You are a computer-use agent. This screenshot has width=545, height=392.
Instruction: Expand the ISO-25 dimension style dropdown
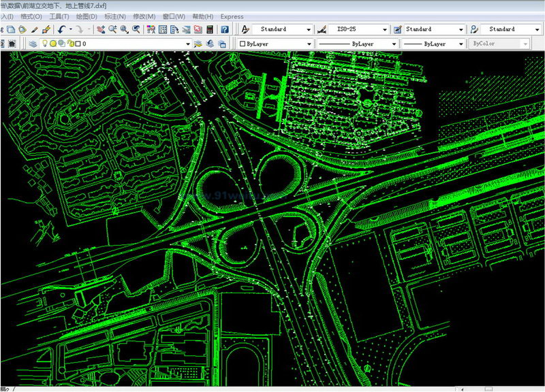pyautogui.click(x=385, y=30)
